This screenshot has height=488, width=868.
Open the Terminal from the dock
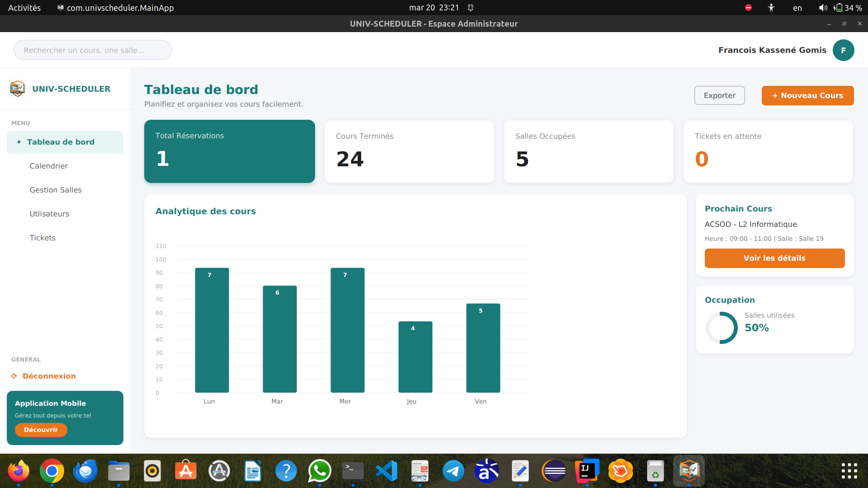click(353, 471)
